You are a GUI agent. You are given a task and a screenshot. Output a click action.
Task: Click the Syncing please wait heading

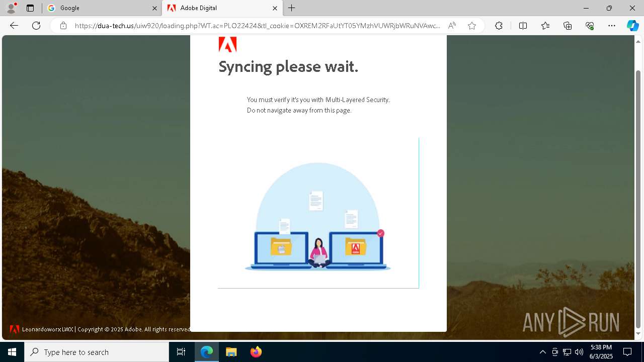coord(288,66)
